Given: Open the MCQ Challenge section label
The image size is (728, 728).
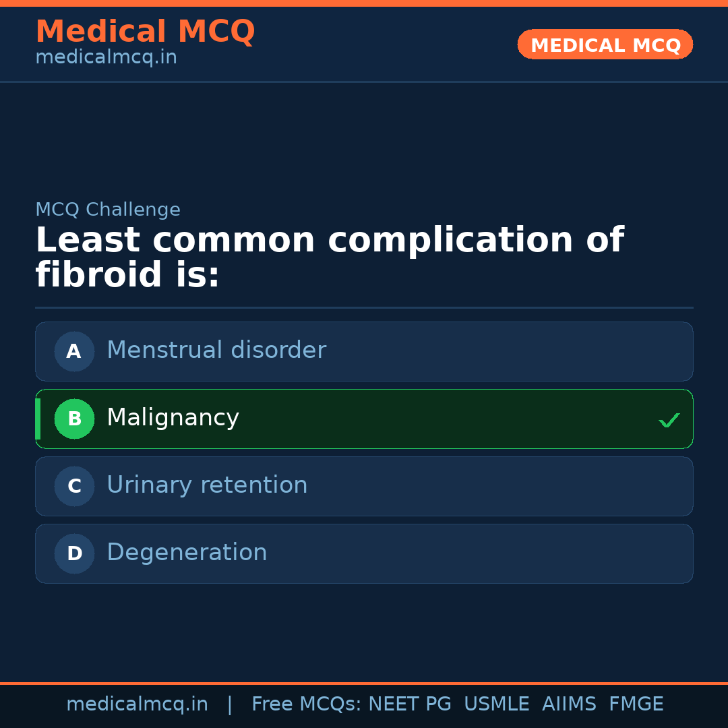Looking at the screenshot, I should click(108, 210).
